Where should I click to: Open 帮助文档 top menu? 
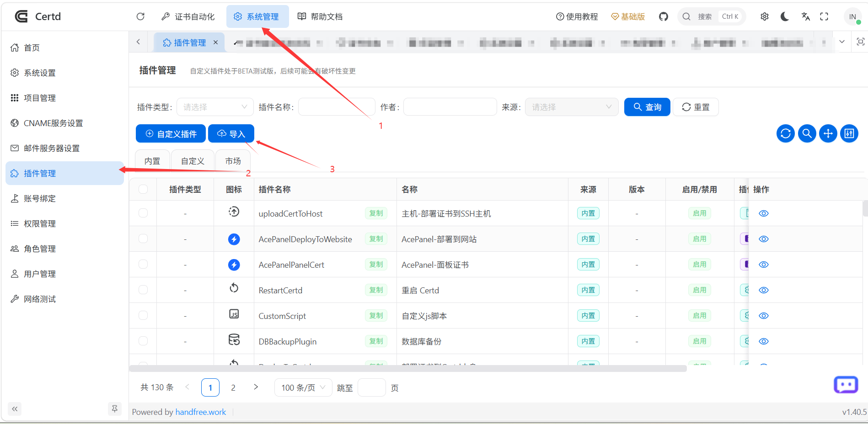(320, 16)
